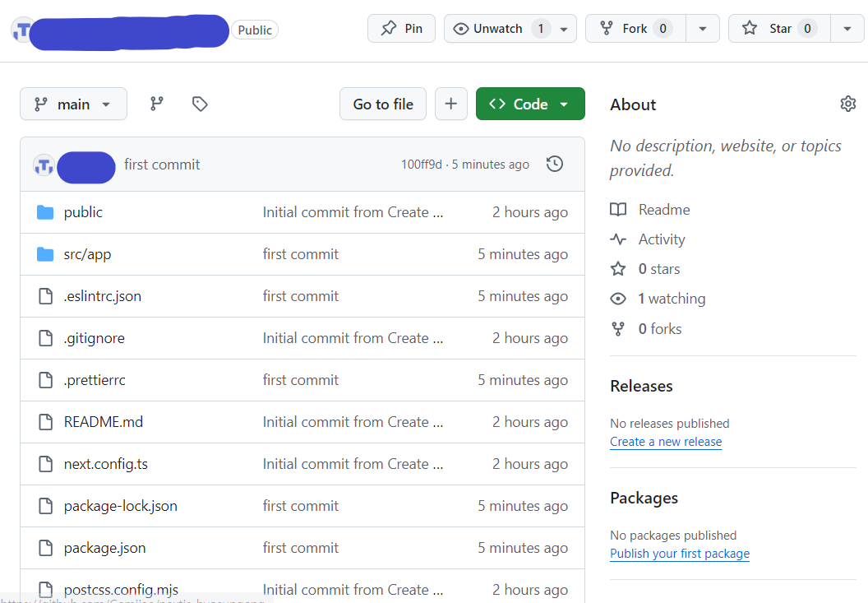Image resolution: width=868 pixels, height=603 pixels.
Task: Open the plus button to add file
Action: pyautogui.click(x=450, y=104)
